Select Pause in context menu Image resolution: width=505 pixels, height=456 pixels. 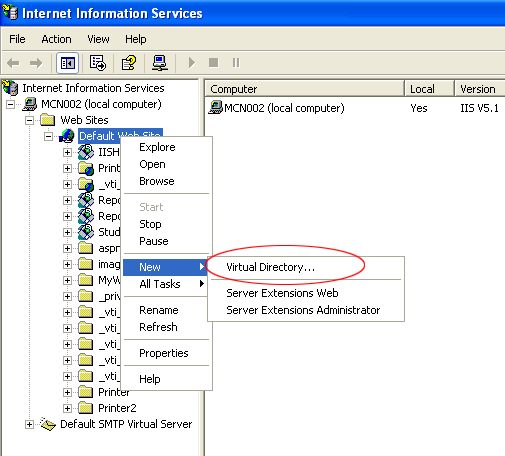166,241
